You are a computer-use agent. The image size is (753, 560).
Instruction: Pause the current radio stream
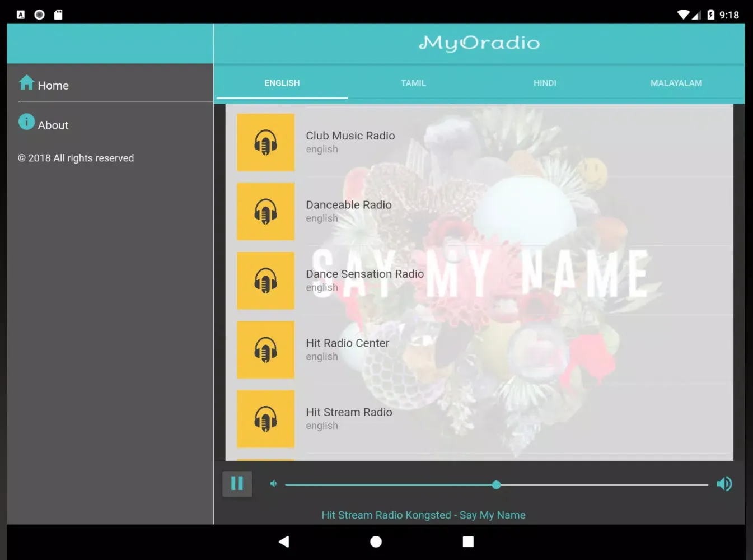[x=237, y=483]
